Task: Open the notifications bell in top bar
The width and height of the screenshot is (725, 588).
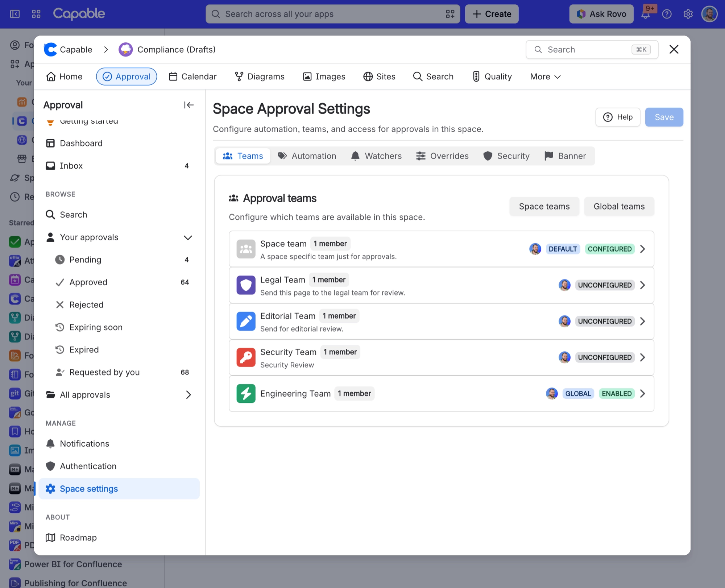Action: click(646, 14)
